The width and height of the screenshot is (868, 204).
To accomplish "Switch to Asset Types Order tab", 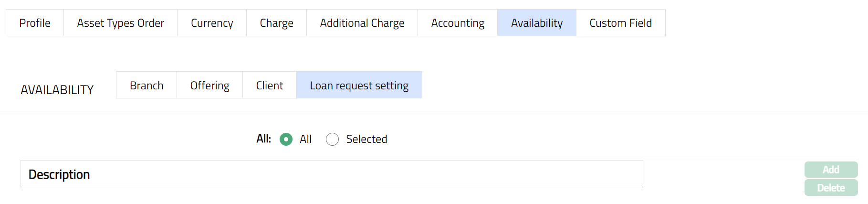I will click(120, 23).
